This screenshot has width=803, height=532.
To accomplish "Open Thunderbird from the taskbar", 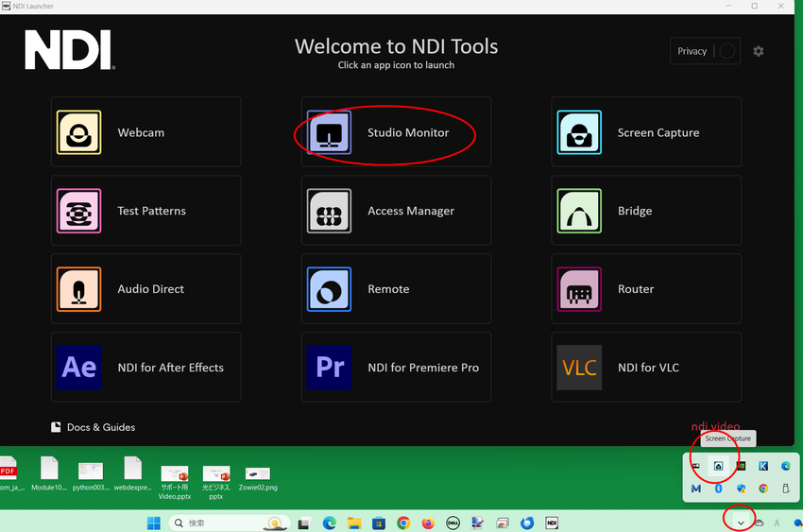I will (527, 523).
